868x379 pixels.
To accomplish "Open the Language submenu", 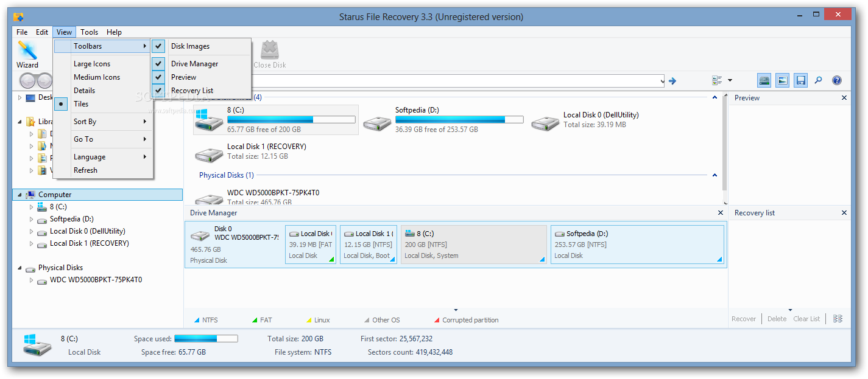I will pyautogui.click(x=102, y=157).
